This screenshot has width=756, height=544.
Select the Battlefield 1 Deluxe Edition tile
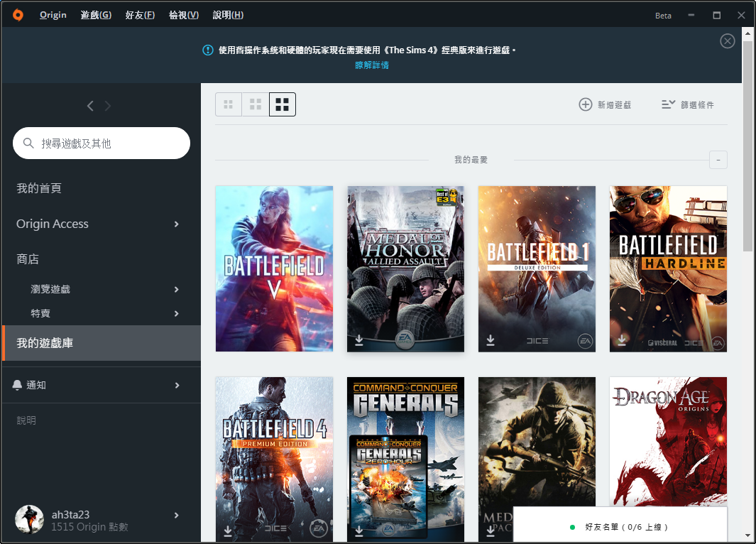tap(537, 268)
